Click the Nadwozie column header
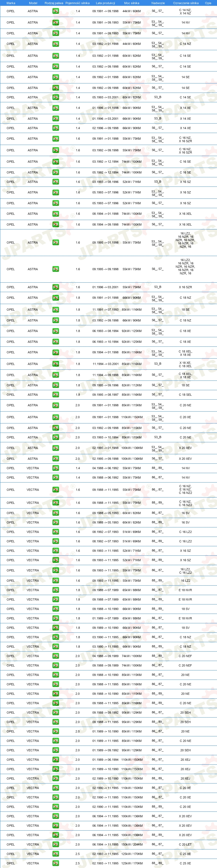Screen dimensions: 217x868 tap(158, 3)
